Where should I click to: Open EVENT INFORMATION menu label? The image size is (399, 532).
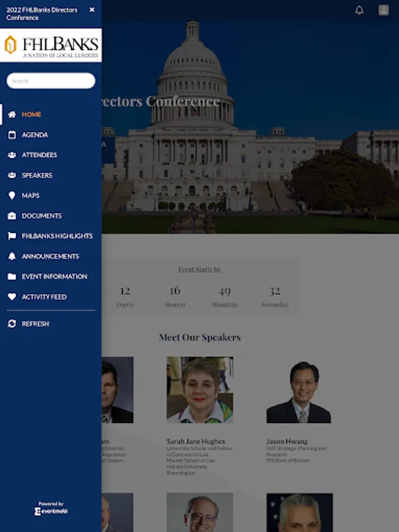[x=54, y=277]
